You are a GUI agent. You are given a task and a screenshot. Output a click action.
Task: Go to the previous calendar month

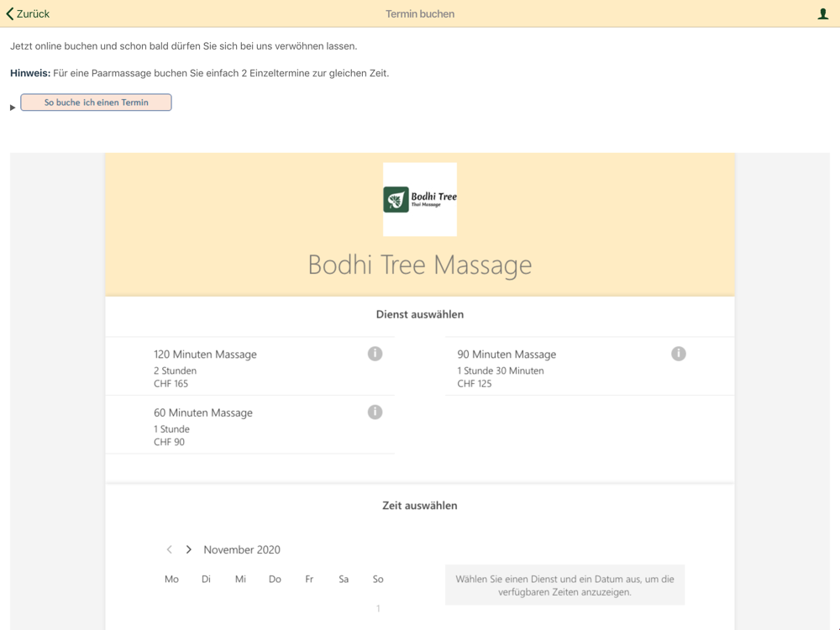tap(170, 549)
